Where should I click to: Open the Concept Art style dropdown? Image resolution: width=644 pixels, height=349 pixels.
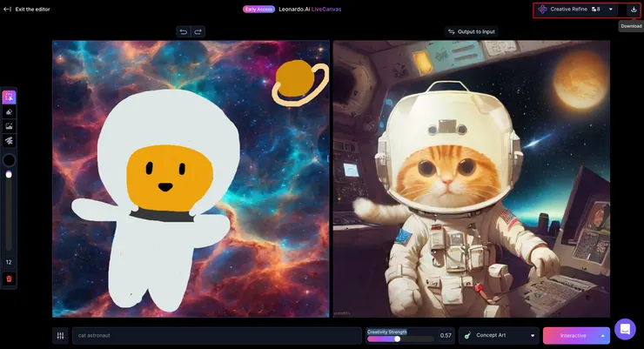pos(499,335)
